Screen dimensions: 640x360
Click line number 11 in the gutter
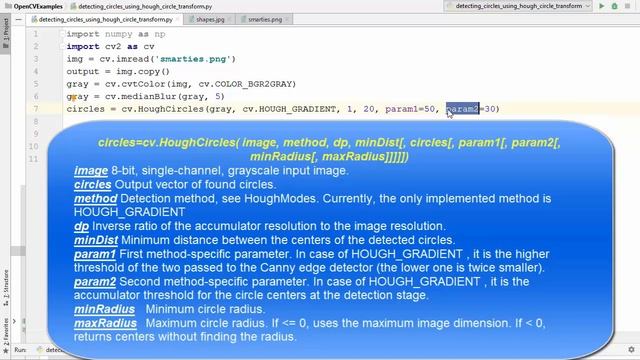point(33,159)
